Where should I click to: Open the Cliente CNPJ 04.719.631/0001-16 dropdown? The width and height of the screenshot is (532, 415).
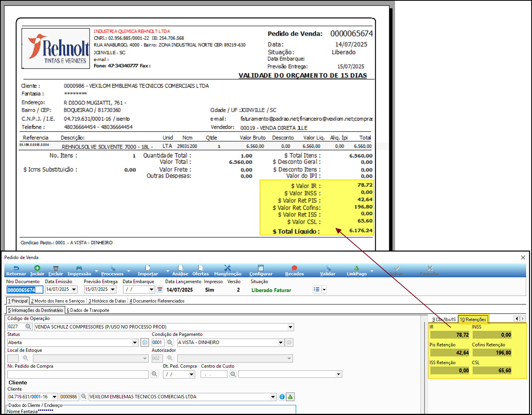tap(54, 397)
